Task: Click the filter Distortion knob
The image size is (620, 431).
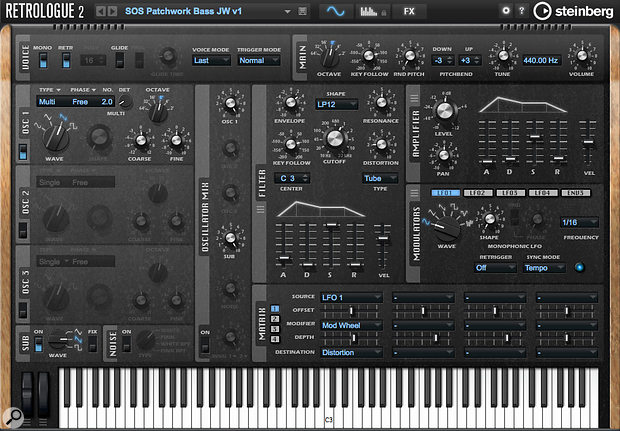Action: 381,144
